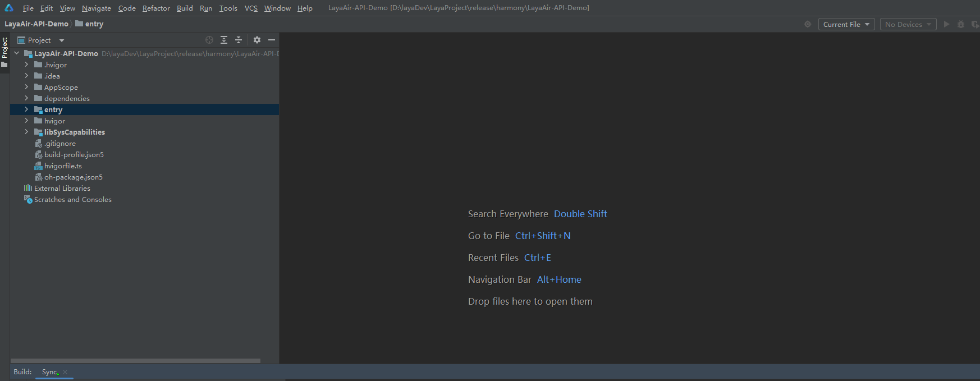This screenshot has width=980, height=381.
Task: Expand the AppScope folder
Action: (26, 87)
